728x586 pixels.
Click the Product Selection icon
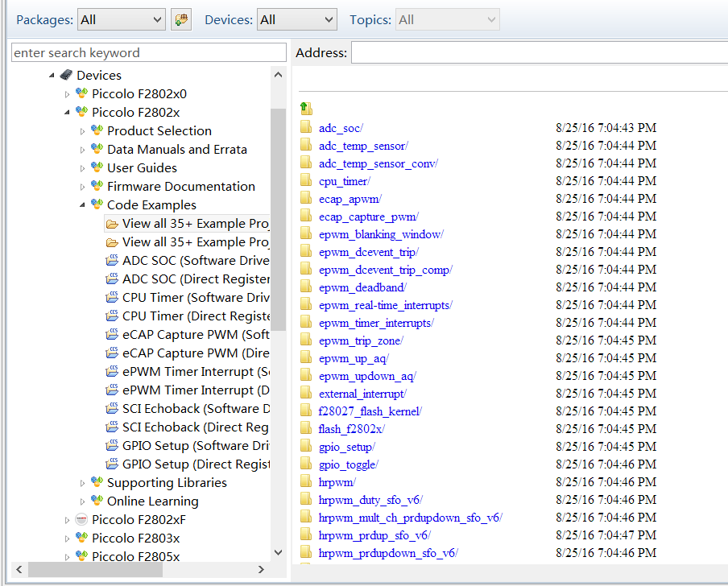coord(97,130)
